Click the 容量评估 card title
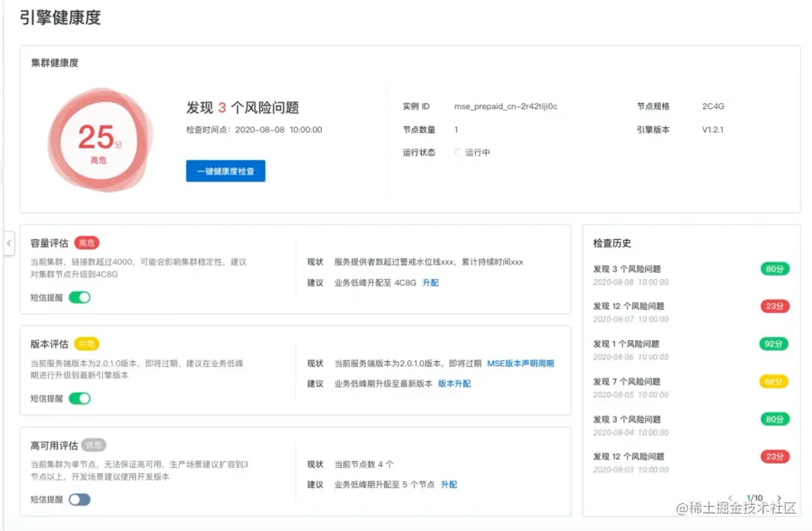 (49, 243)
